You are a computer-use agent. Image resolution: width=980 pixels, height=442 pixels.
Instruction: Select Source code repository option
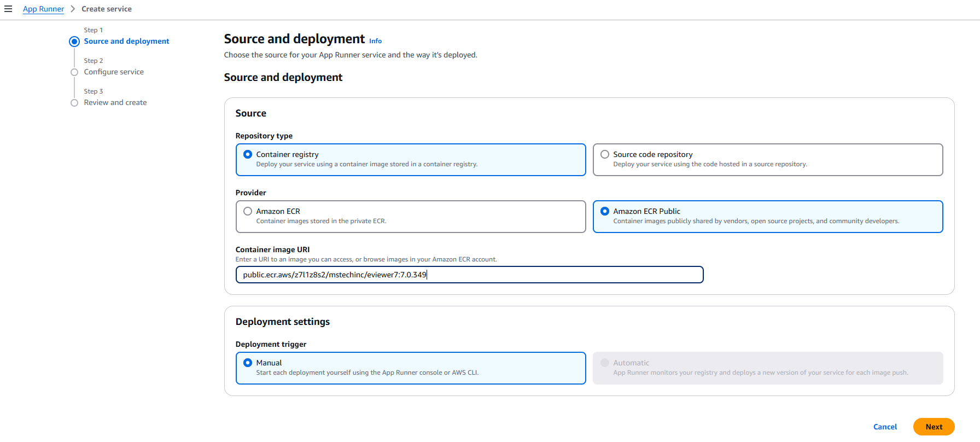768,160
